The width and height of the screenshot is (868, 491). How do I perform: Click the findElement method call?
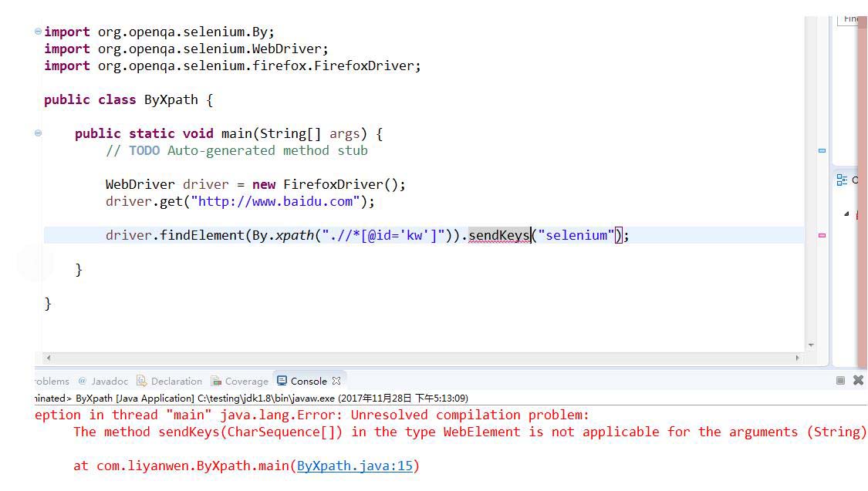pyautogui.click(x=202, y=236)
